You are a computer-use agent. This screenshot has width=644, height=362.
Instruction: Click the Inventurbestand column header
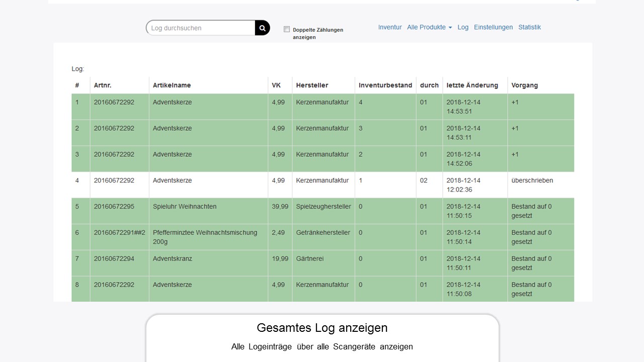tap(385, 85)
